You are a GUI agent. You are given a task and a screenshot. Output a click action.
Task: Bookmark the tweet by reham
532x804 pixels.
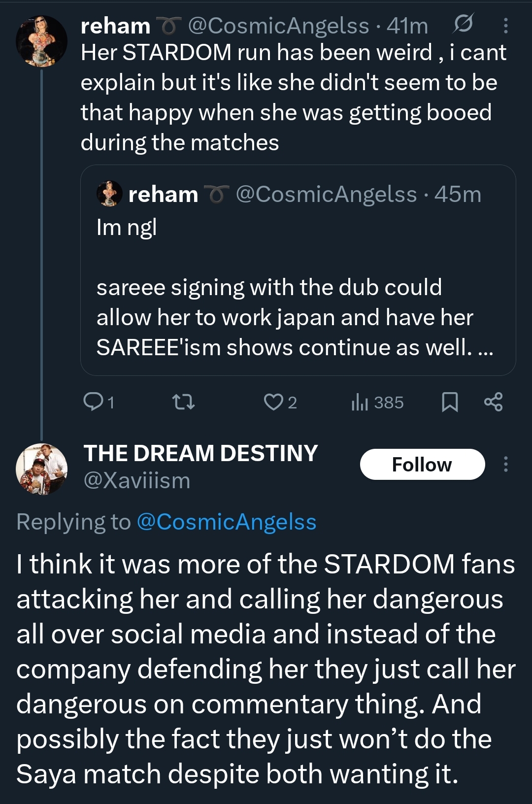[449, 402]
